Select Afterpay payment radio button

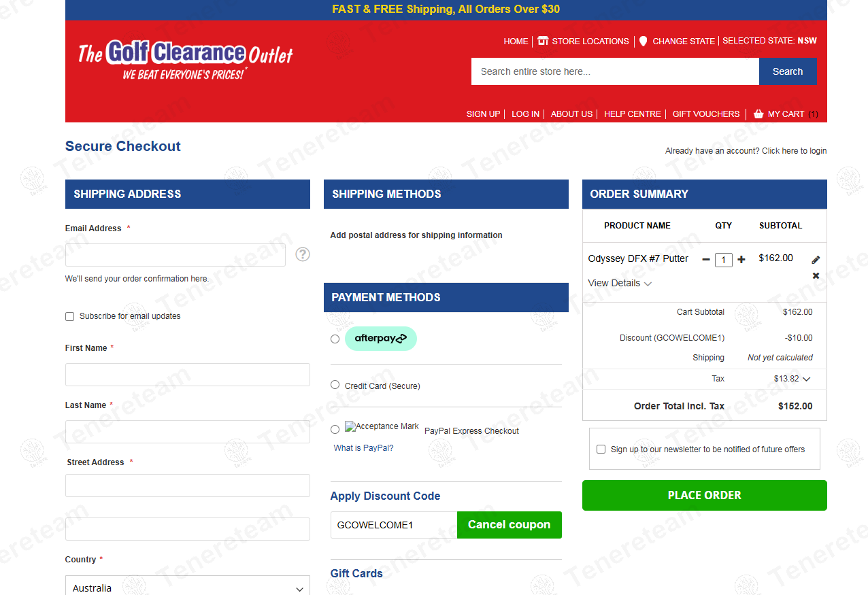tap(335, 339)
